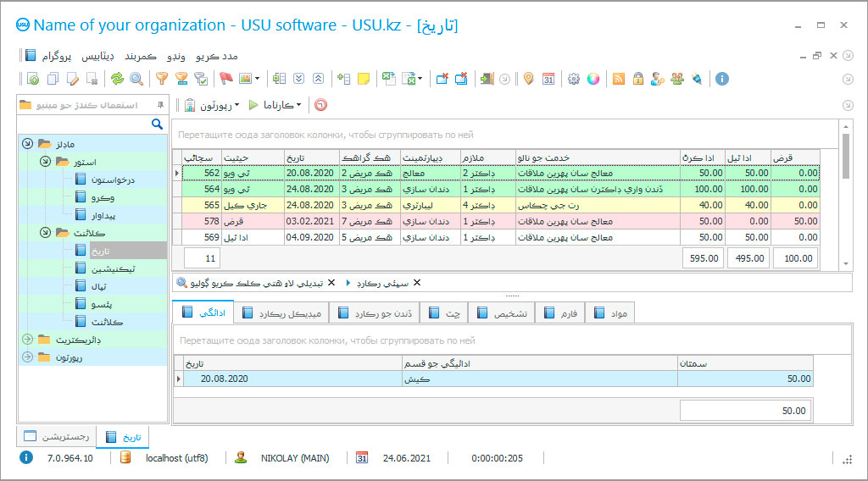
Task: Expand the رپورٽون folder in tree
Action: pos(28,357)
